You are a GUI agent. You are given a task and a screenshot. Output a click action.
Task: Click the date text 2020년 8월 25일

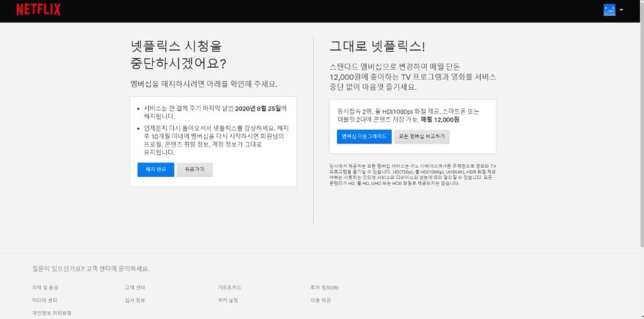point(257,109)
